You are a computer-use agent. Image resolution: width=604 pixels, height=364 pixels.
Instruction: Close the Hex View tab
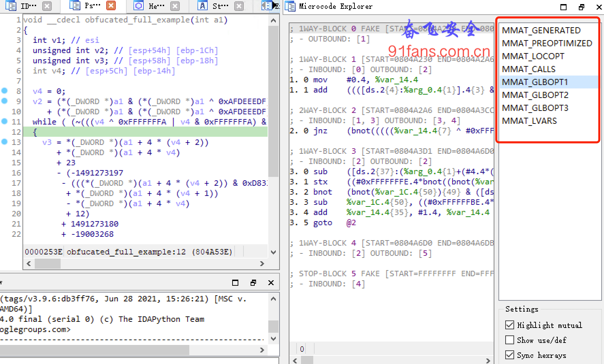point(175,6)
